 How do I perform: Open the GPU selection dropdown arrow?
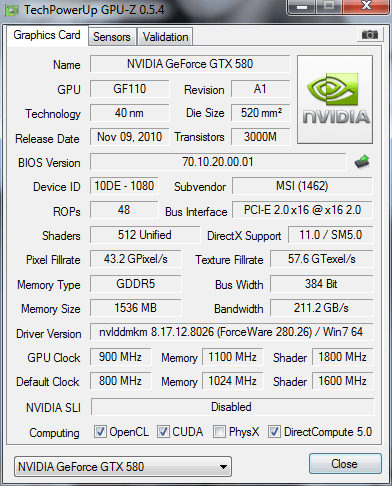click(x=224, y=467)
